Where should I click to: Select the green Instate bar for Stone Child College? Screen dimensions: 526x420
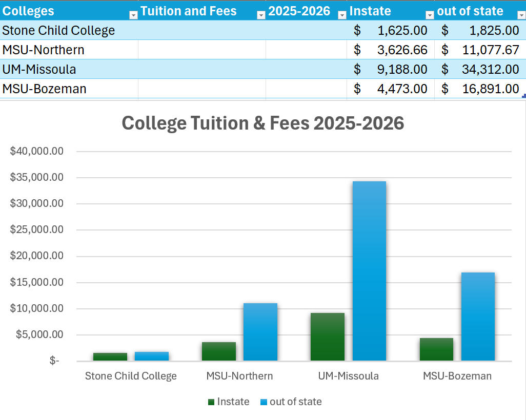(110, 356)
